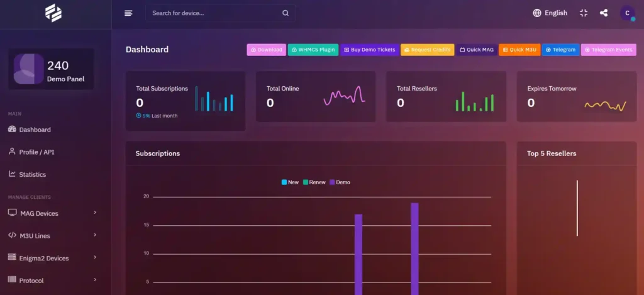This screenshot has width=644, height=295.
Task: Click the Demo Panel label
Action: [x=65, y=79]
